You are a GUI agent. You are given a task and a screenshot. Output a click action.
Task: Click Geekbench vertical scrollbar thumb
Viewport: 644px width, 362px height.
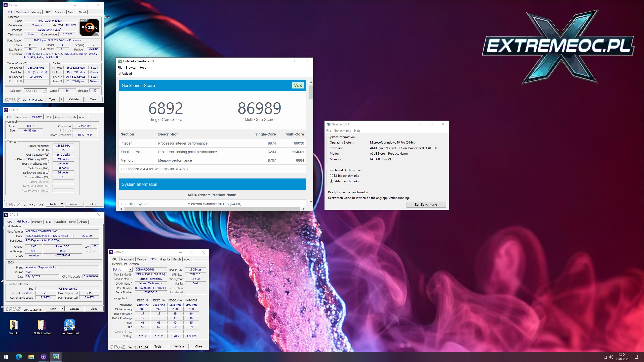tap(311, 92)
